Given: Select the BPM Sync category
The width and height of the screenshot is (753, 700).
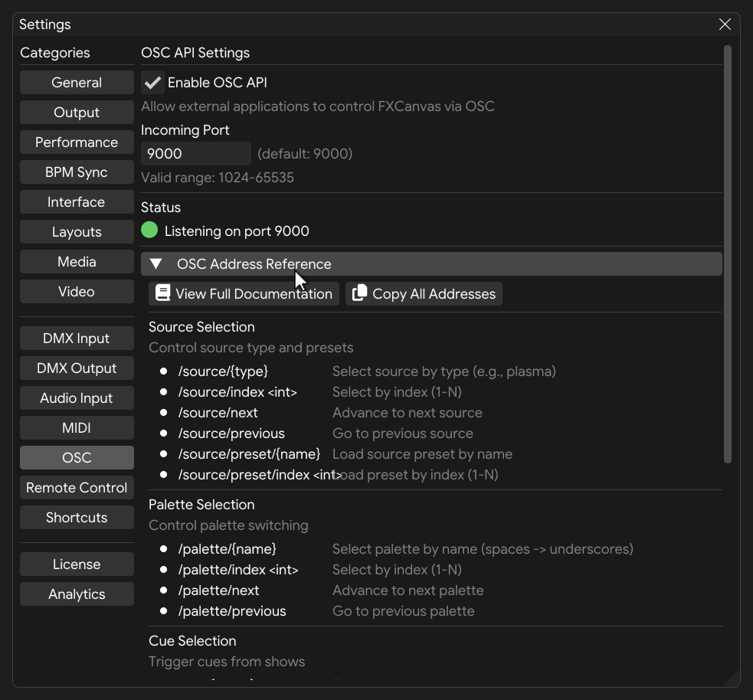Looking at the screenshot, I should [77, 172].
